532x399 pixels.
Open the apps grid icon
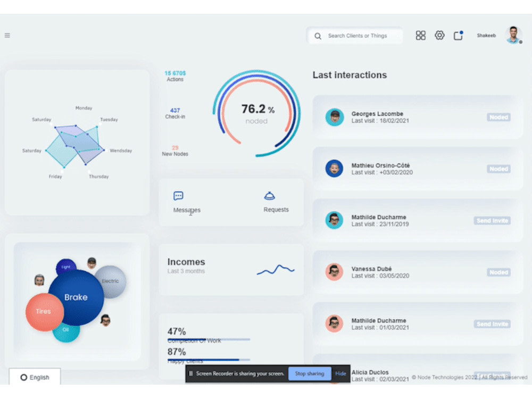pyautogui.click(x=420, y=35)
